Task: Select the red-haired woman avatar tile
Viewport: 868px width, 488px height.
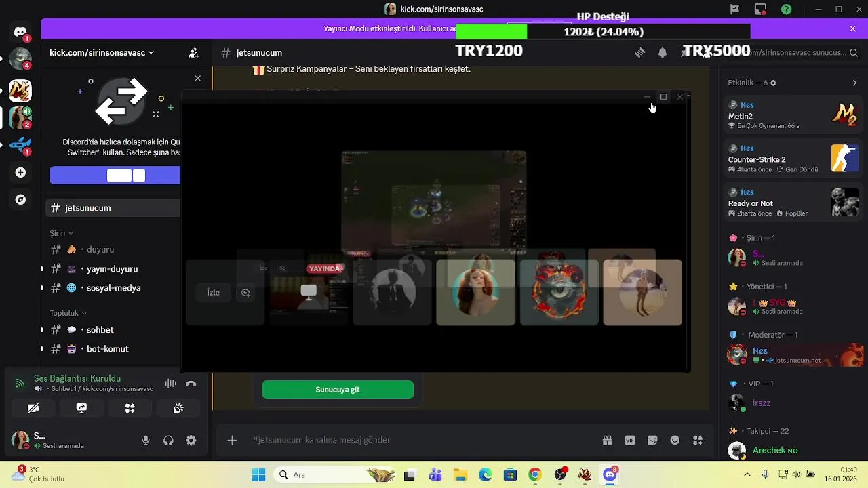Action: pyautogui.click(x=475, y=293)
